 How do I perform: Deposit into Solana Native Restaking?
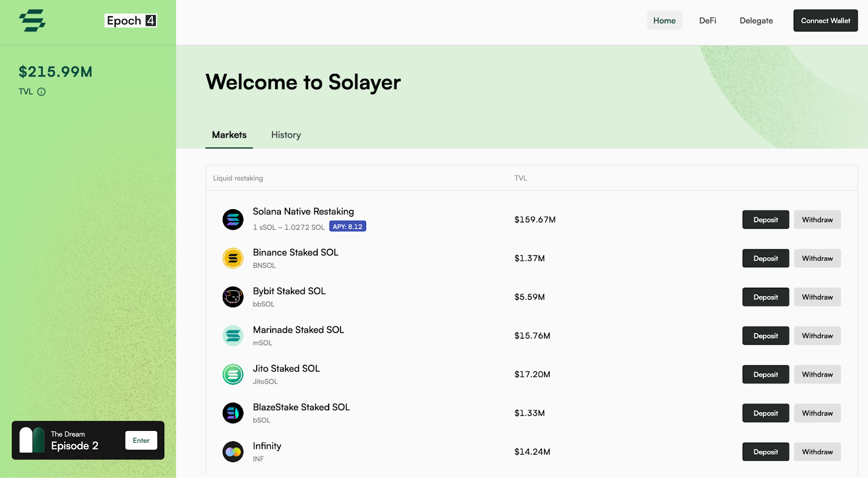click(765, 219)
